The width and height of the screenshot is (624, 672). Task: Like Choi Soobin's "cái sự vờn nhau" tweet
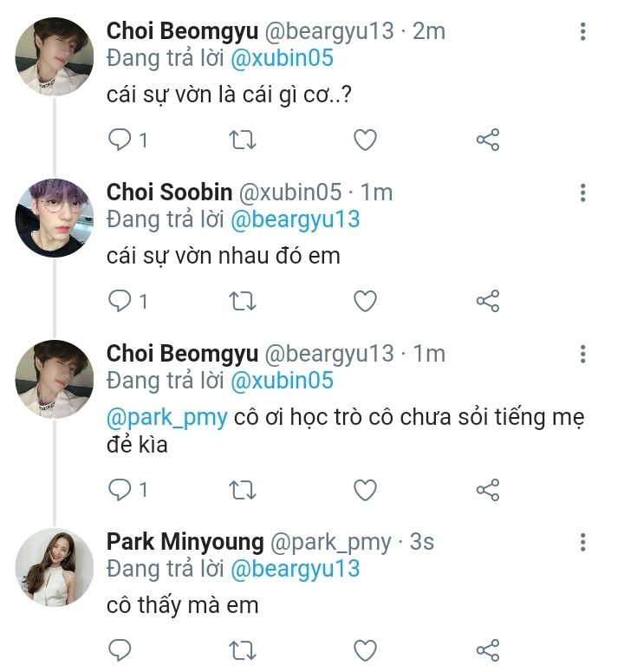click(366, 301)
